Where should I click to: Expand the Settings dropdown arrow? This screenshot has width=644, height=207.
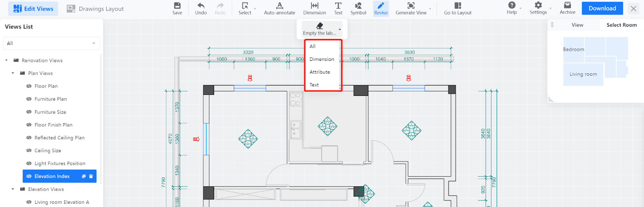pyautogui.click(x=550, y=8)
